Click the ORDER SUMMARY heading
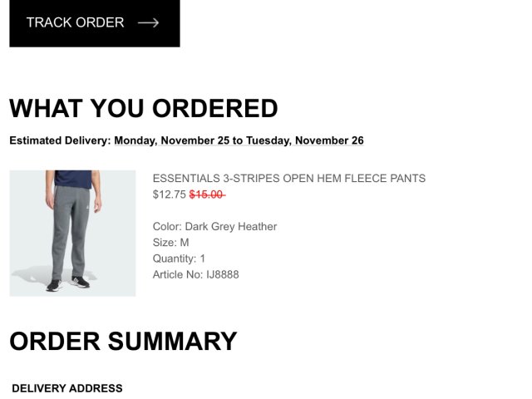This screenshot has height=399, width=532. 123,342
